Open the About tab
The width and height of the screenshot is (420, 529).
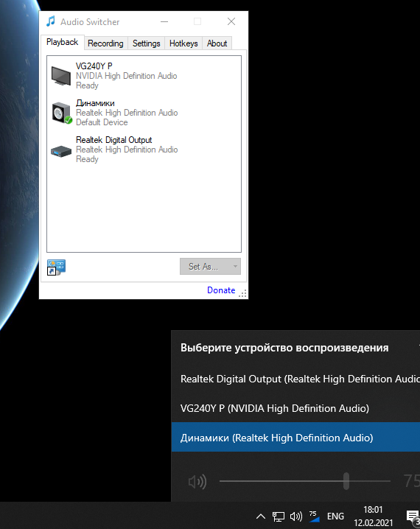(217, 43)
